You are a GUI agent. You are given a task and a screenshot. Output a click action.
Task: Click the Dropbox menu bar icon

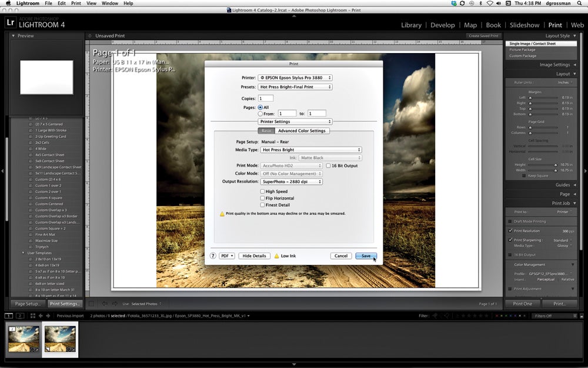pos(454,4)
